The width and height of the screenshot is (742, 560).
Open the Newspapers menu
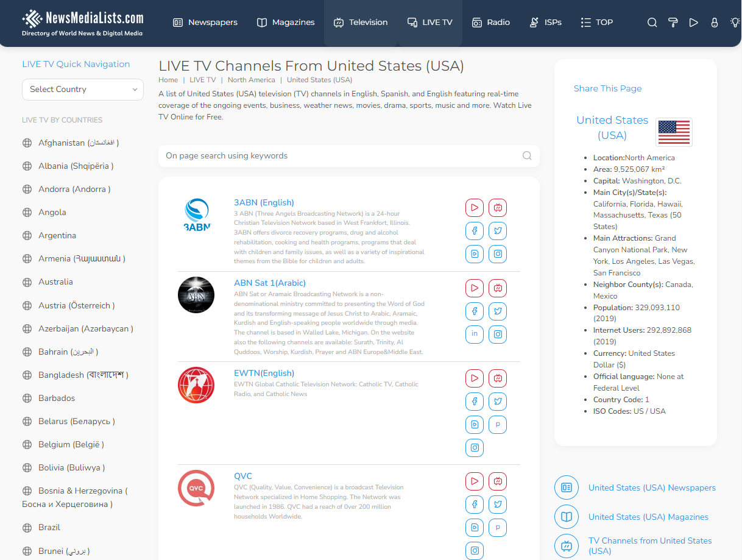point(205,23)
